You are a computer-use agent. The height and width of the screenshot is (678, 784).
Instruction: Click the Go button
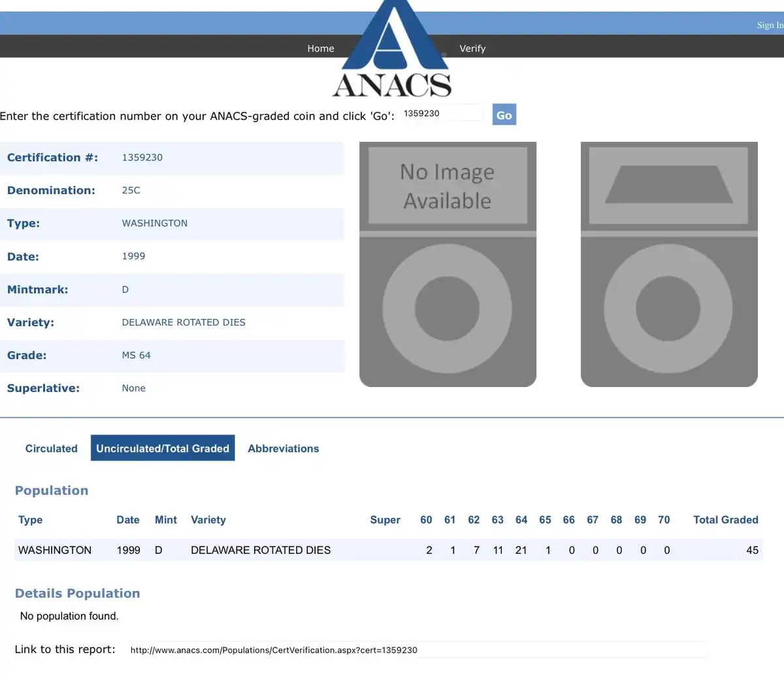tap(504, 115)
